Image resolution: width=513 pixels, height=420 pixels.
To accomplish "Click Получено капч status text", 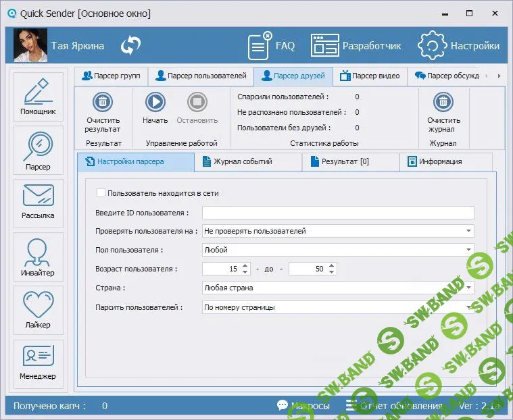I will (x=49, y=406).
